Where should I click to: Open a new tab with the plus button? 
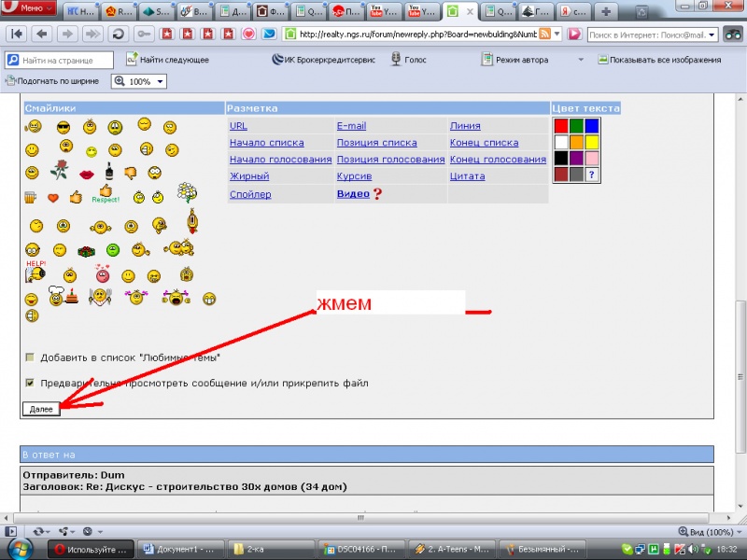point(605,11)
